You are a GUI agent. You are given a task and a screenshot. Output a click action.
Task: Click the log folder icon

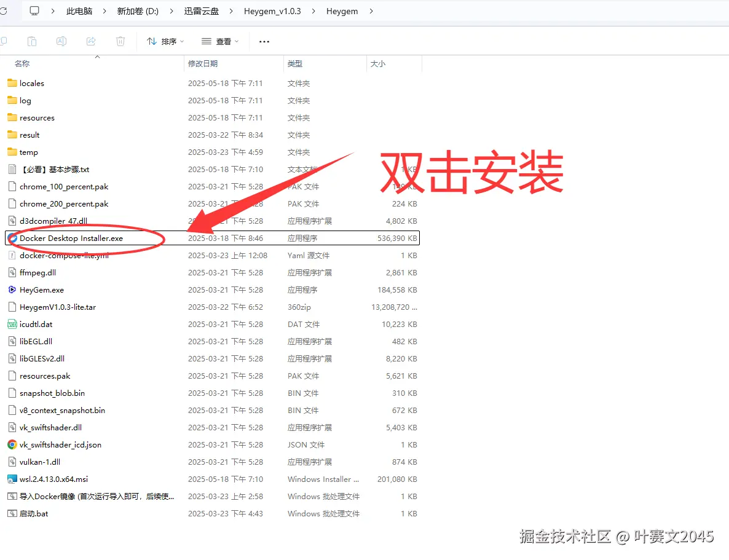tap(12, 100)
